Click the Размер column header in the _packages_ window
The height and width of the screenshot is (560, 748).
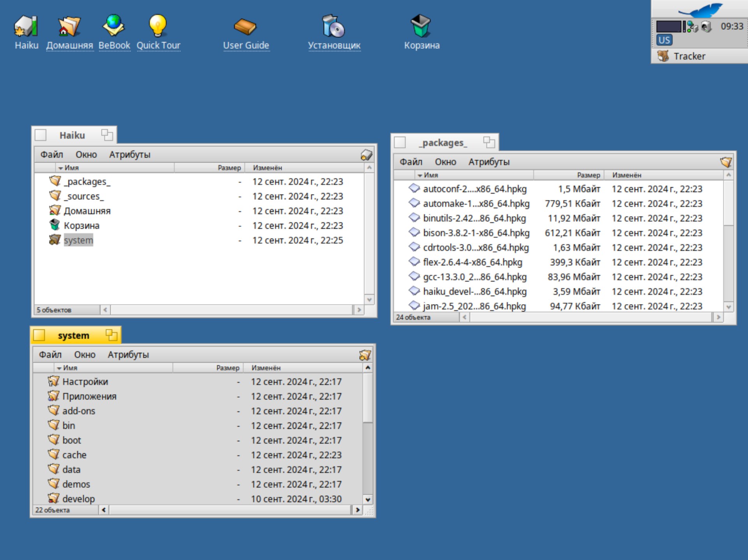click(x=588, y=175)
